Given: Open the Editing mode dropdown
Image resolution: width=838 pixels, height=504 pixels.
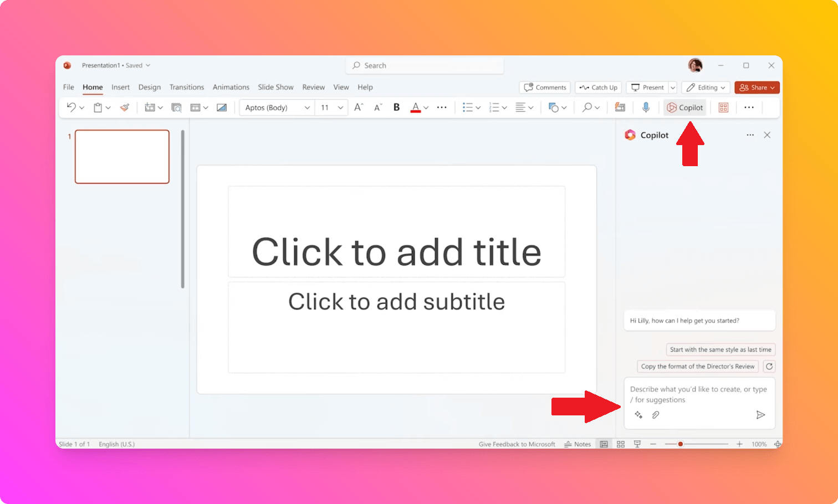Looking at the screenshot, I should click(x=705, y=87).
